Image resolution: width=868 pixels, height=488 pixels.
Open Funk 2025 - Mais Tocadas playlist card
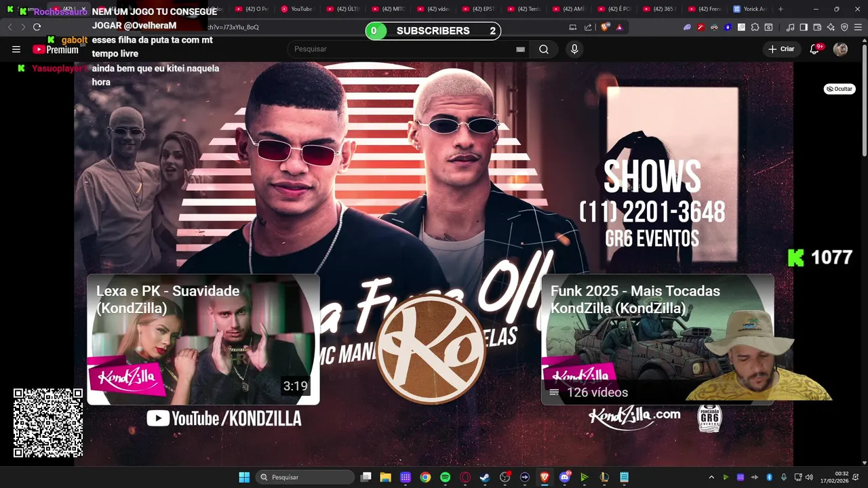[x=657, y=340]
